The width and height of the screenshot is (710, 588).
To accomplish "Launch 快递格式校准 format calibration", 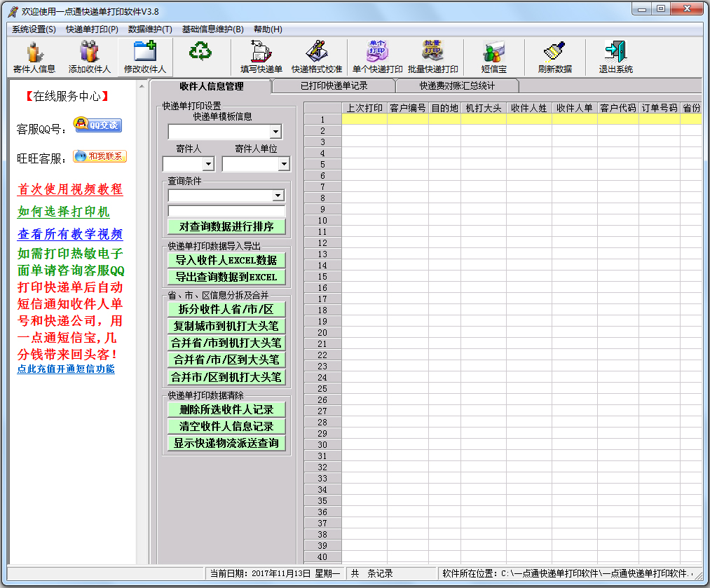I will (x=317, y=57).
